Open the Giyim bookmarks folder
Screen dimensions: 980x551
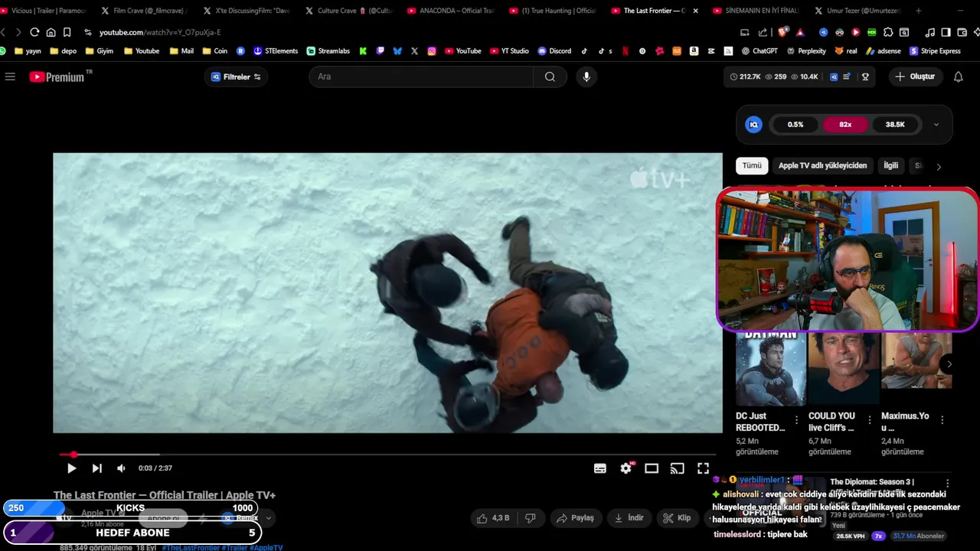point(99,51)
